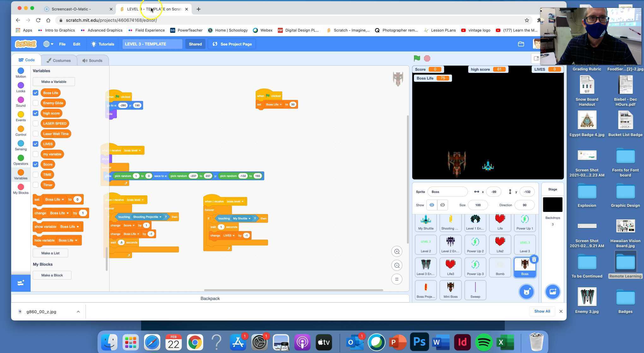Delete the Boss sprite with trash icon

click(534, 260)
